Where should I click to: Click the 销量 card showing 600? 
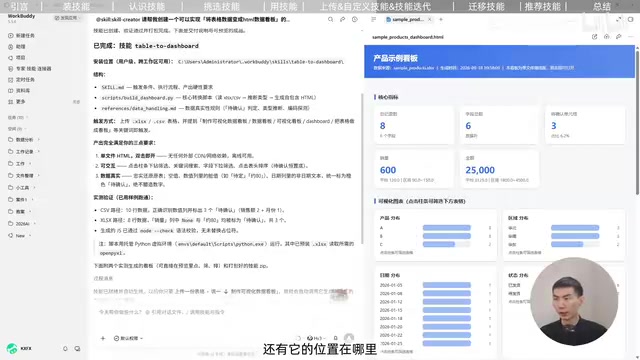tap(414, 169)
